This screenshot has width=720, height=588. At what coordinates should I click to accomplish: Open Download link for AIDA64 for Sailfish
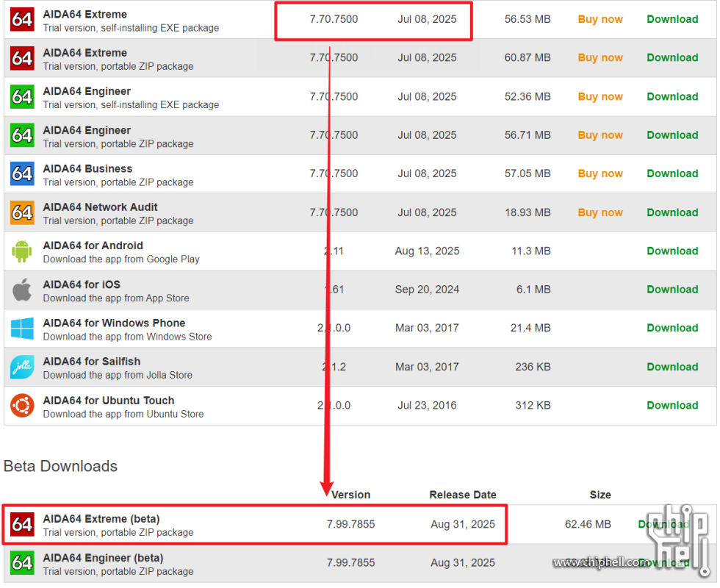click(x=672, y=367)
